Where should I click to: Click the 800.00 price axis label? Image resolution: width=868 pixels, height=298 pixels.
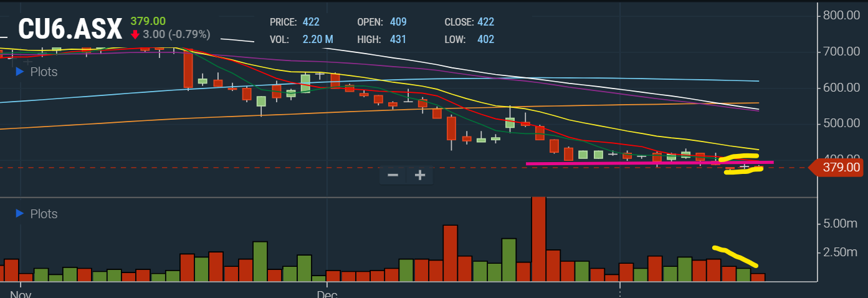click(x=841, y=15)
